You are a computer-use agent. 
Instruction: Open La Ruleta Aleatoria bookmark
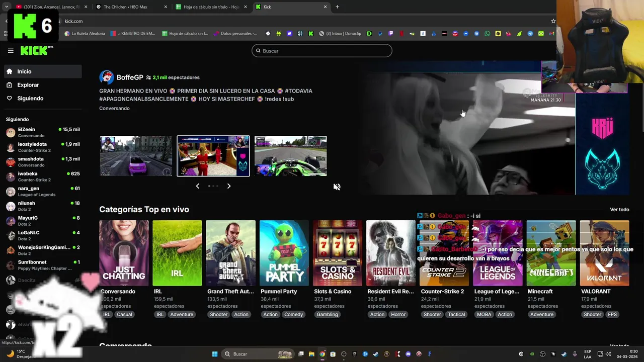tap(85, 34)
